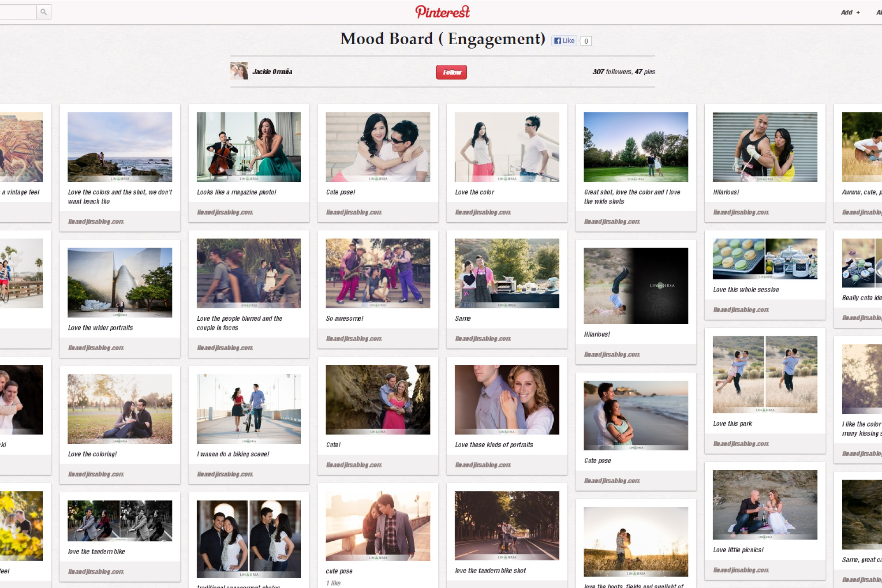Open the Jackie Omaña profile link

pyautogui.click(x=272, y=71)
